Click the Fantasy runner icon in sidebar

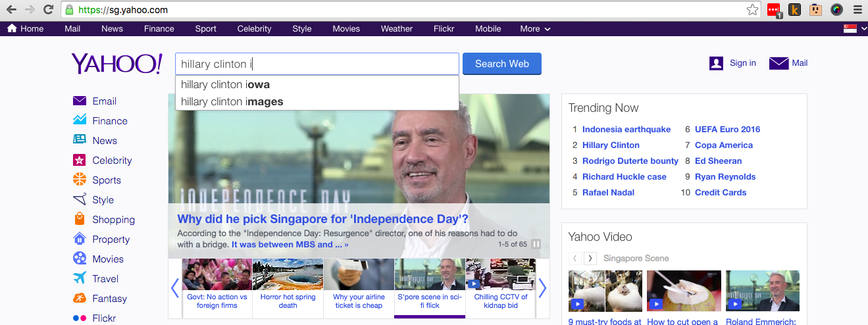click(x=80, y=298)
